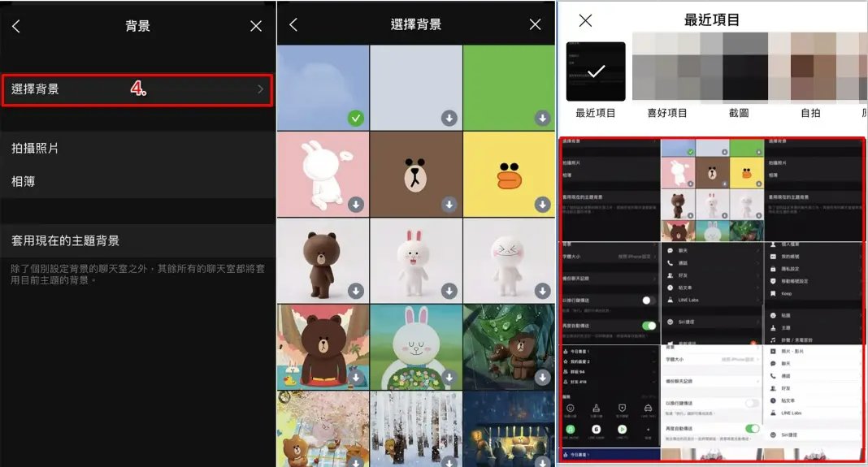868x467 pixels.
Task: Choose the pink Cony rabbit background
Action: [x=323, y=175]
